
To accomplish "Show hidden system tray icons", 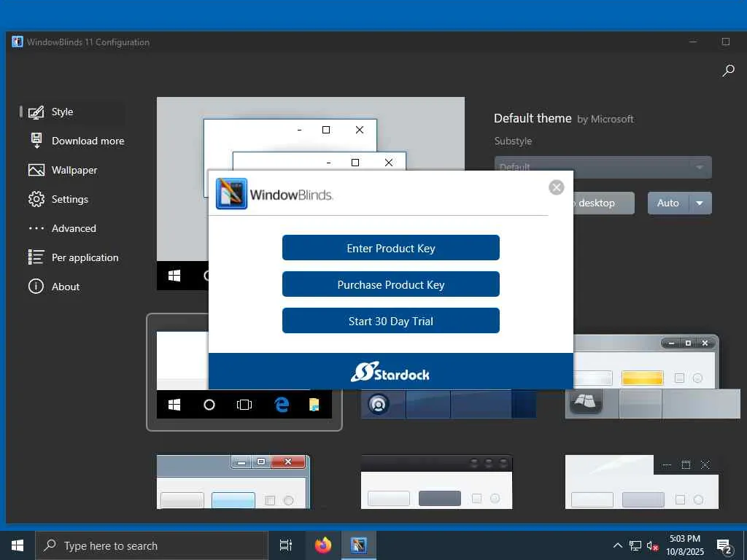I will [x=617, y=545].
